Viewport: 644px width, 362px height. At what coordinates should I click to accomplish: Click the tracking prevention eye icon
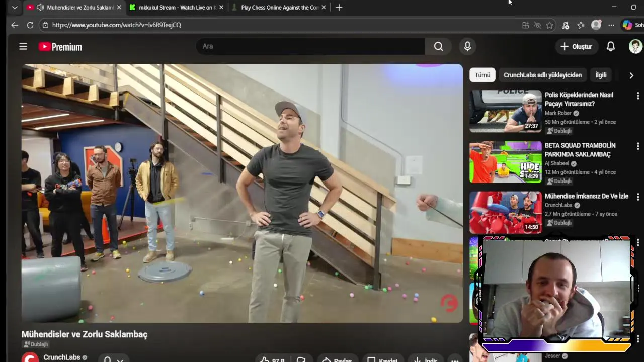click(x=537, y=25)
